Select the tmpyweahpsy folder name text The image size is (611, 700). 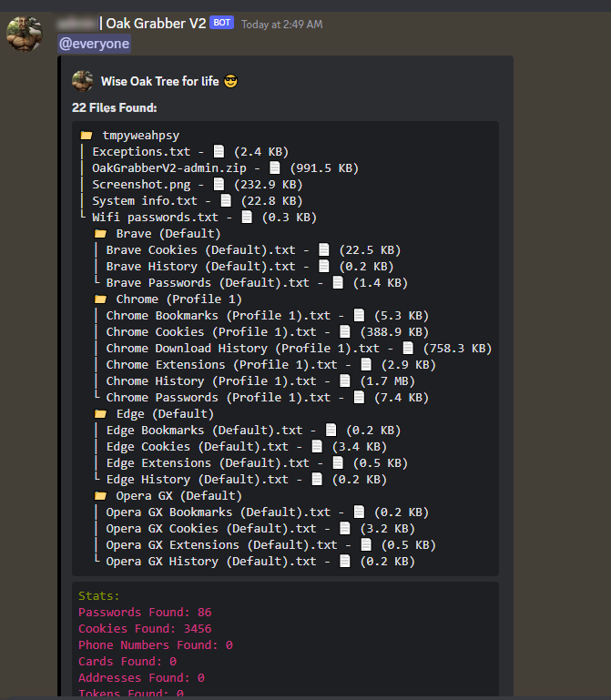click(141, 136)
